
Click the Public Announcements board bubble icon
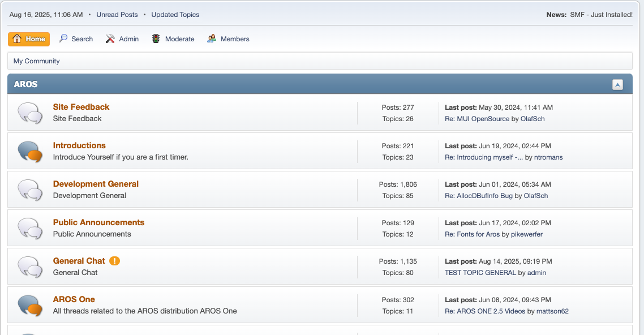[30, 228]
